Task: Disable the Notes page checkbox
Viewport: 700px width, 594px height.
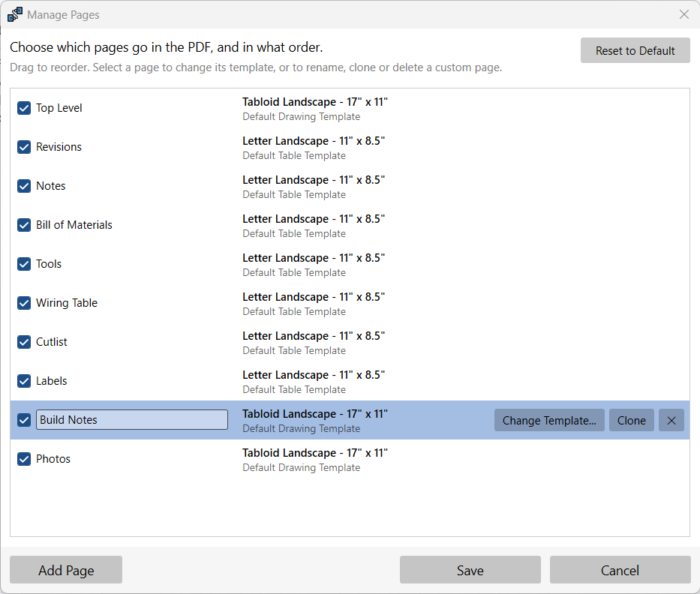Action: tap(24, 186)
